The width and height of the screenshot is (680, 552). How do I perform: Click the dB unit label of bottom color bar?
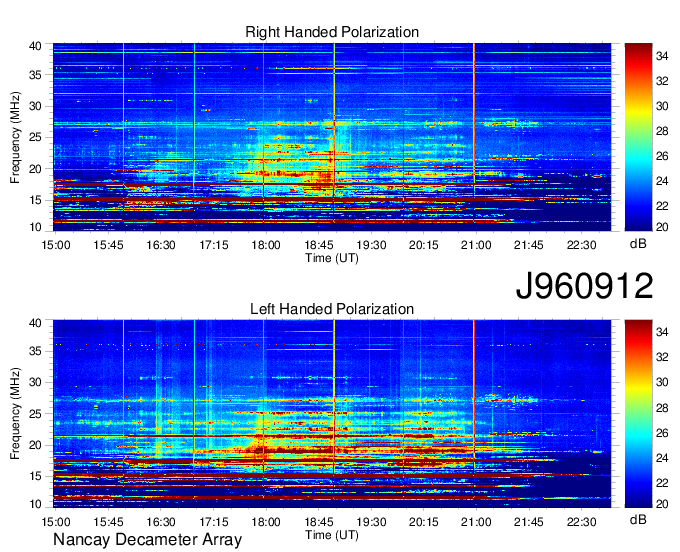(x=638, y=520)
